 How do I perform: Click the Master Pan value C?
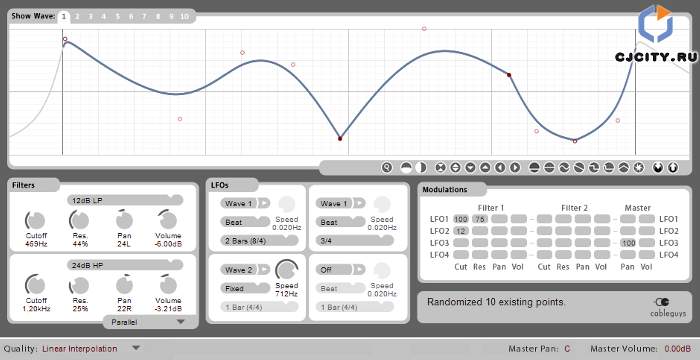567,349
